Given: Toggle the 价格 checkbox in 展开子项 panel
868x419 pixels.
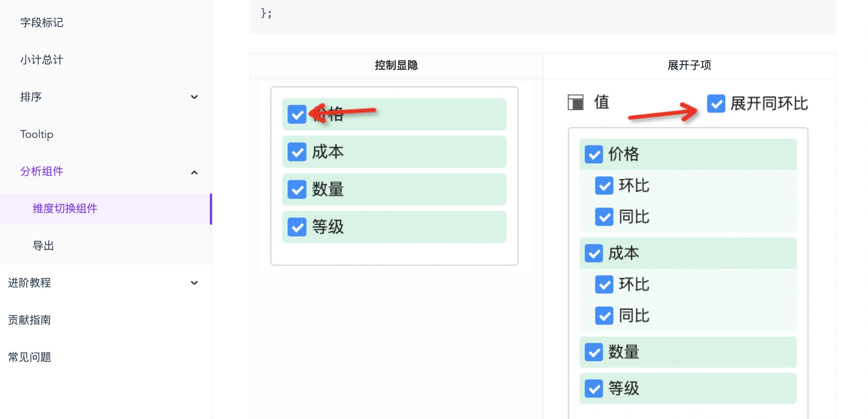Looking at the screenshot, I should [x=594, y=154].
